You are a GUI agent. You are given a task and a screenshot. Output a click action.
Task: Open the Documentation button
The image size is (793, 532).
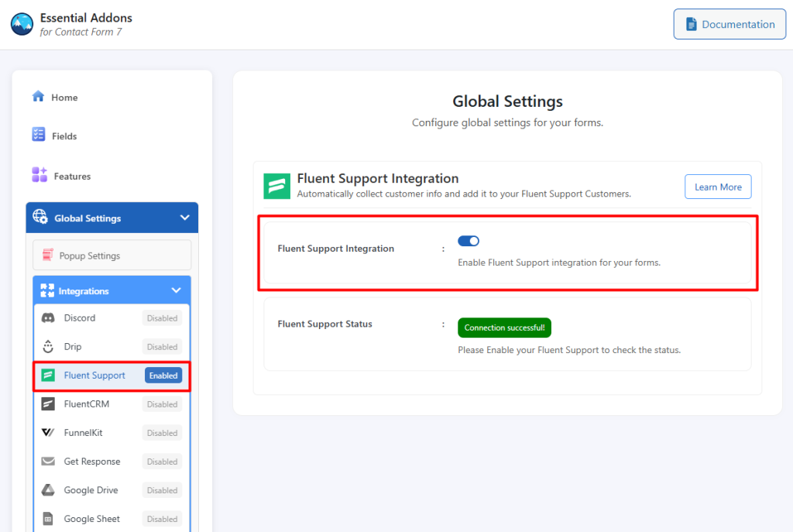[x=729, y=24]
